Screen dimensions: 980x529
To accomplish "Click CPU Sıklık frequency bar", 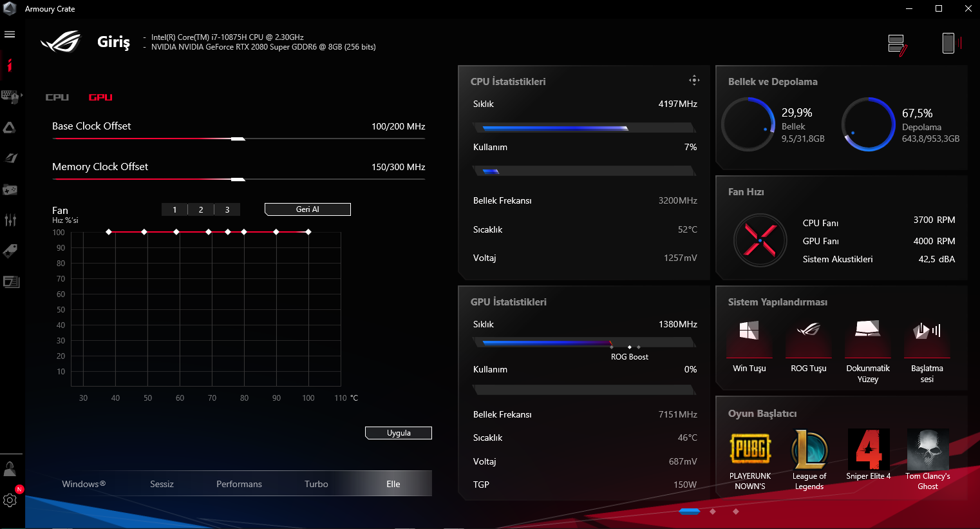I will coord(585,128).
